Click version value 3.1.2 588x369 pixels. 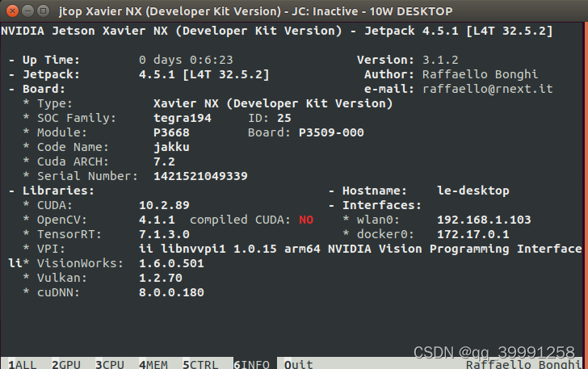(x=440, y=60)
